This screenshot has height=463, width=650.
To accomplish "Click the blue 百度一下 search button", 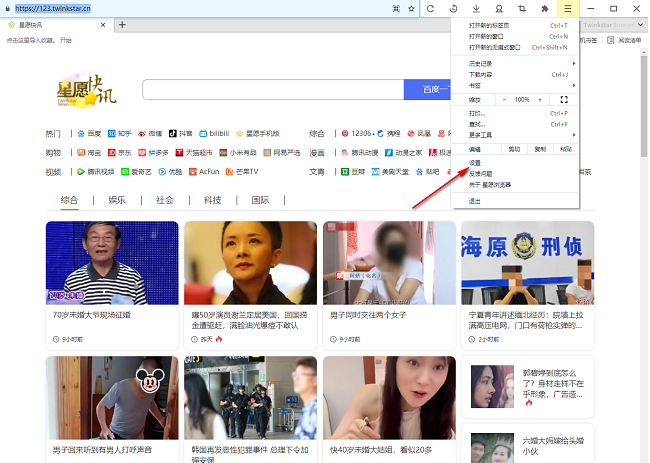I will click(x=427, y=89).
